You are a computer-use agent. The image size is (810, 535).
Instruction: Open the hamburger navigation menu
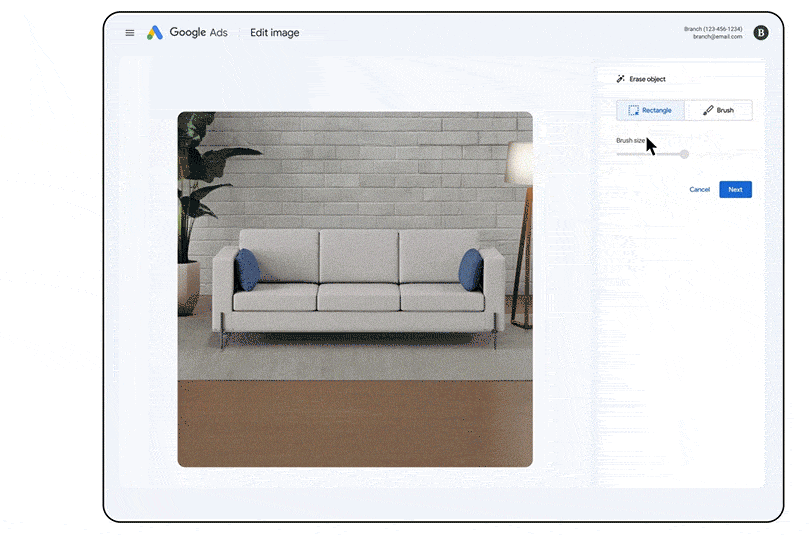pyautogui.click(x=130, y=33)
